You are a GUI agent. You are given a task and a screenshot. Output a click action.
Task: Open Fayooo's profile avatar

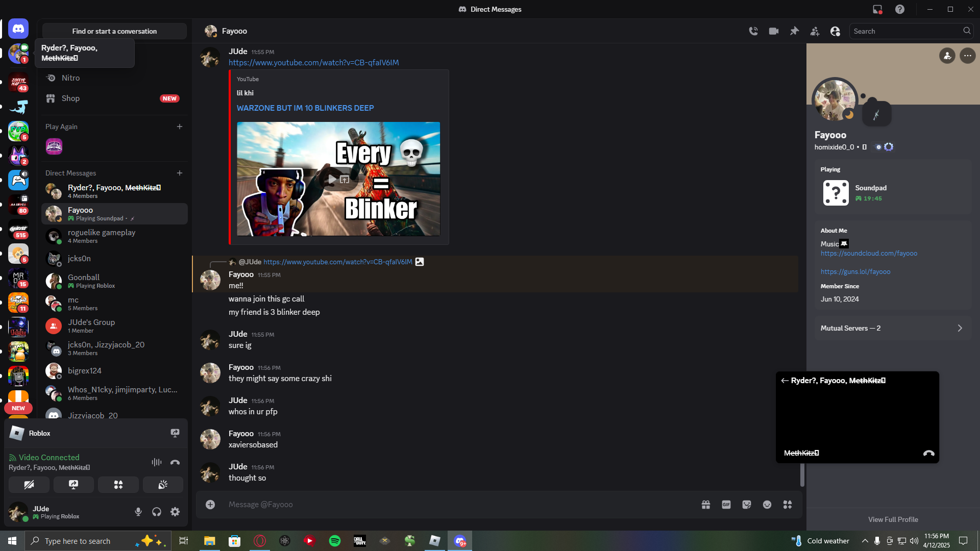pos(835,100)
